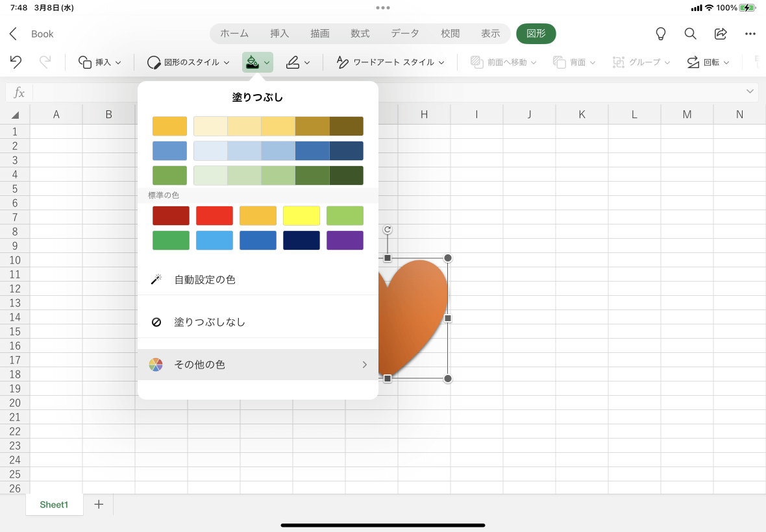Pick the dark red standard color
This screenshot has height=532, width=766.
tap(171, 215)
